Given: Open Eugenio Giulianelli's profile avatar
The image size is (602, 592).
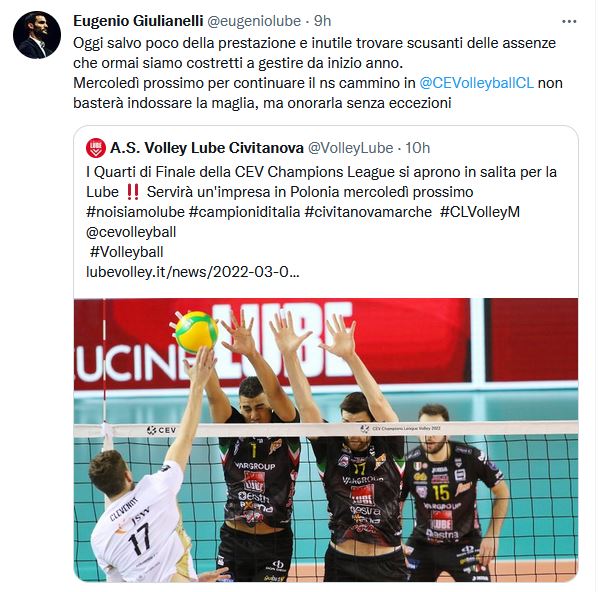Looking at the screenshot, I should 37,35.
